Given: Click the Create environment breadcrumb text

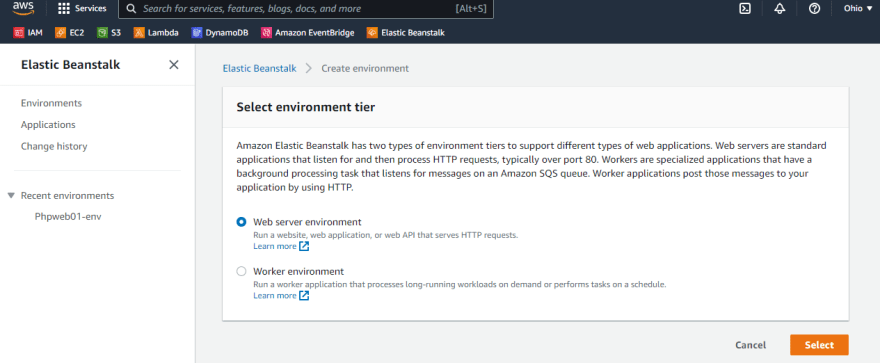Looking at the screenshot, I should coord(365,68).
